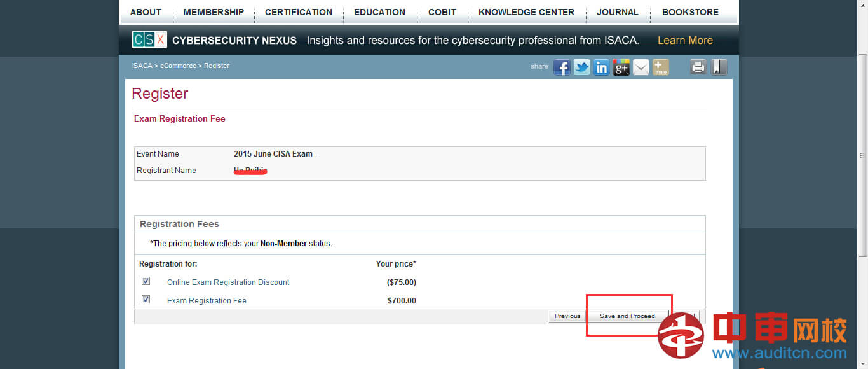868x369 pixels.
Task: Click the Save and Proceed button
Action: coord(627,316)
